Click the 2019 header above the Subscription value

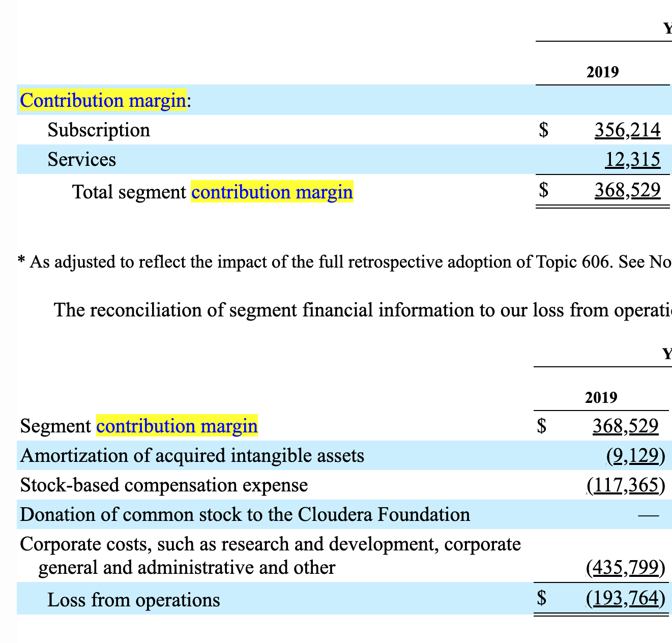[602, 72]
